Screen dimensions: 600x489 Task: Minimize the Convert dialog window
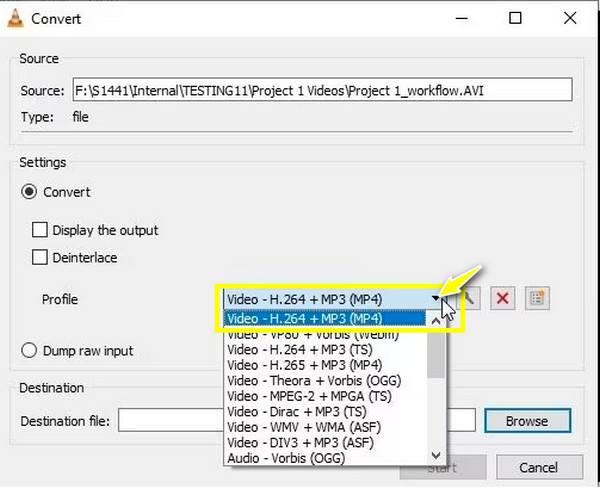click(462, 18)
